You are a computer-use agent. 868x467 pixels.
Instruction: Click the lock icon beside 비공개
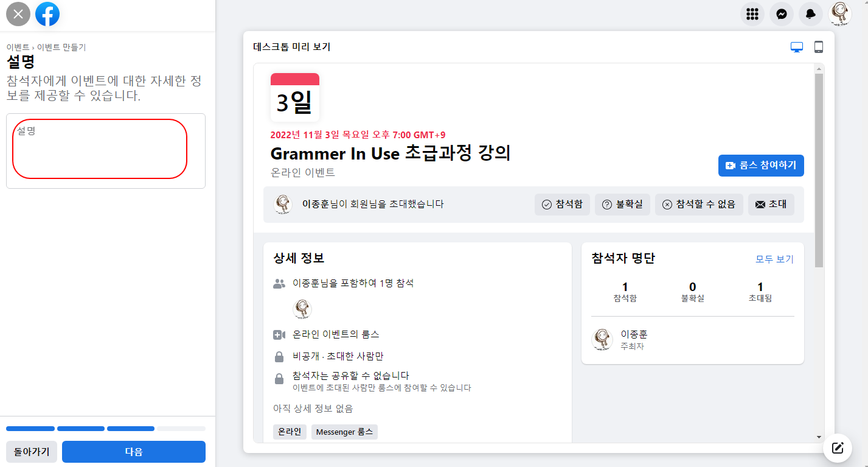(279, 357)
